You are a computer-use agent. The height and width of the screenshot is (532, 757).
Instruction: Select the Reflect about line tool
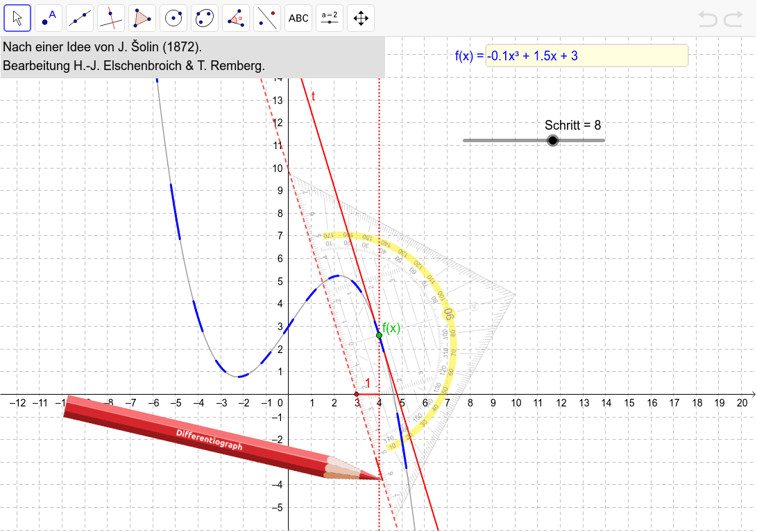tap(267, 18)
